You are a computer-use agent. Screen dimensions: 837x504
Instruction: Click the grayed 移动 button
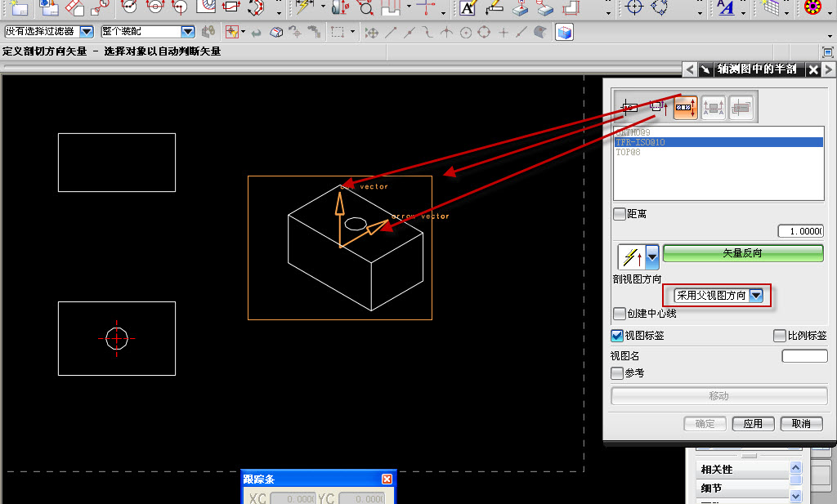click(x=719, y=395)
